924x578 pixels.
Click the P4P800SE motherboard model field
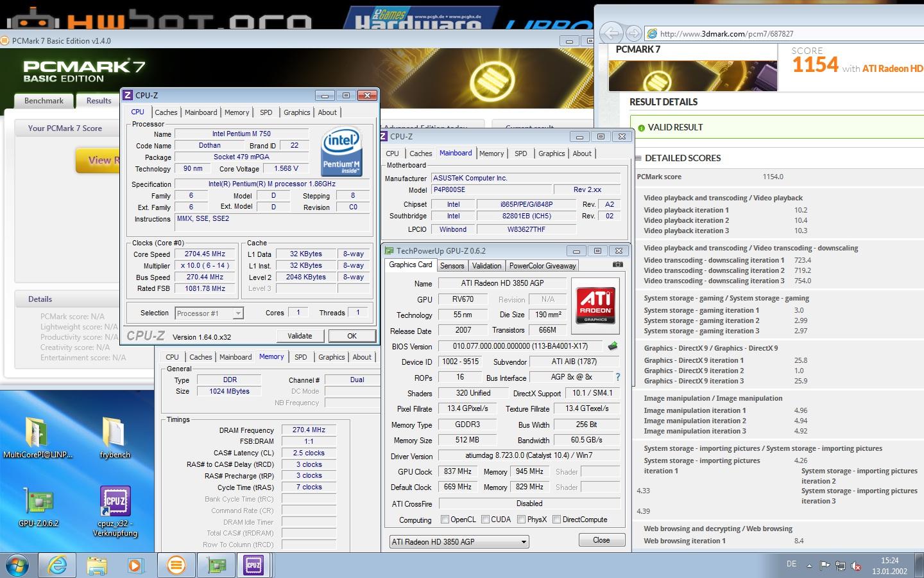point(492,189)
